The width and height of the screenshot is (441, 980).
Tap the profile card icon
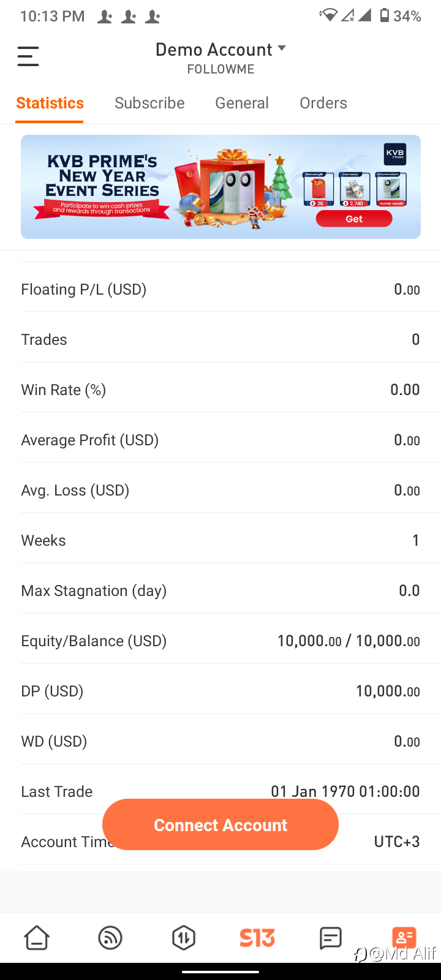404,937
